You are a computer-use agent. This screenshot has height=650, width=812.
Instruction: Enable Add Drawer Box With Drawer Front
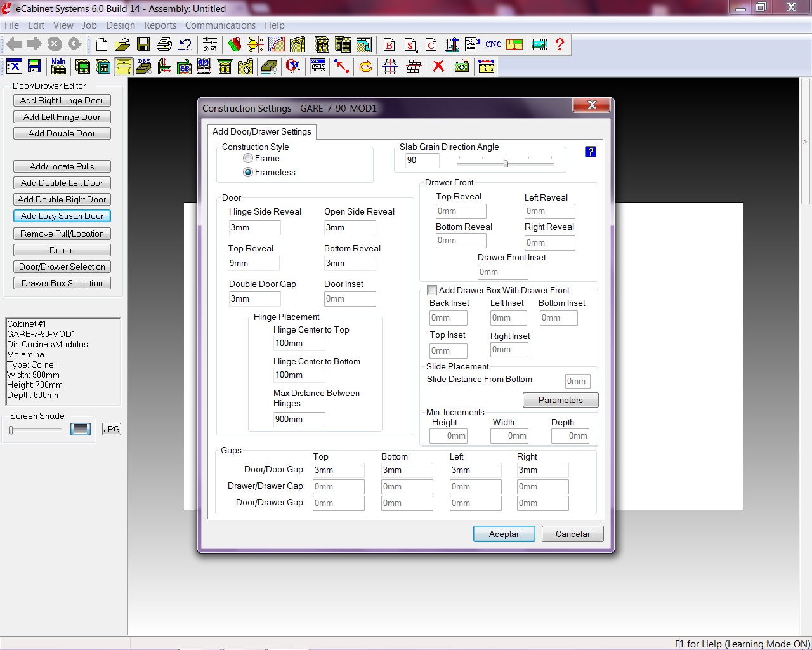(x=432, y=290)
